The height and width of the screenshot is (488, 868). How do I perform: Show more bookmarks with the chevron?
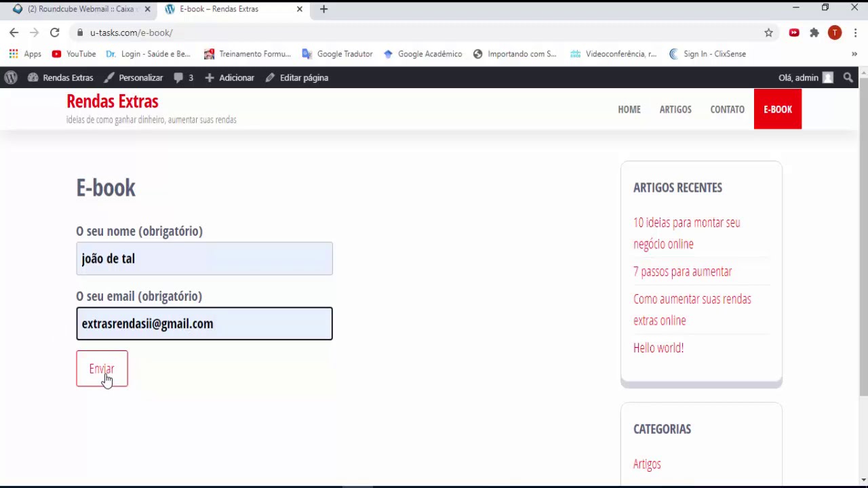pos(854,54)
